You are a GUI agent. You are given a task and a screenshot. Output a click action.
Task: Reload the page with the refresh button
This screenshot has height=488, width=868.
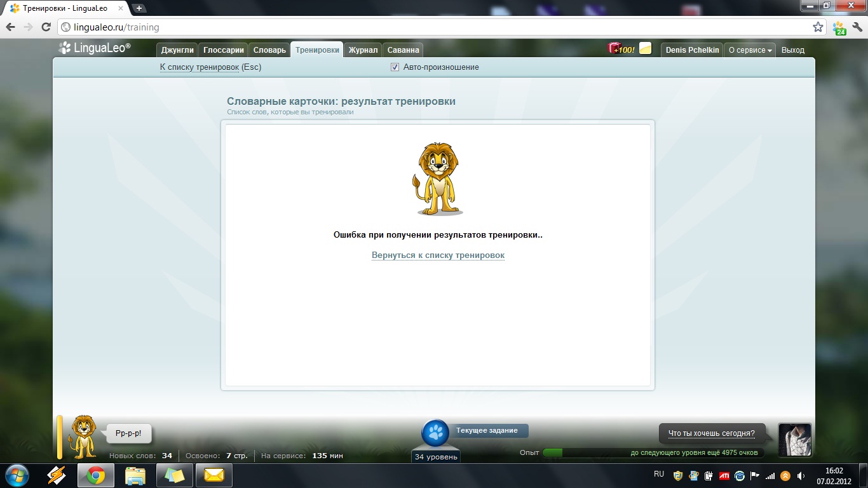[46, 27]
